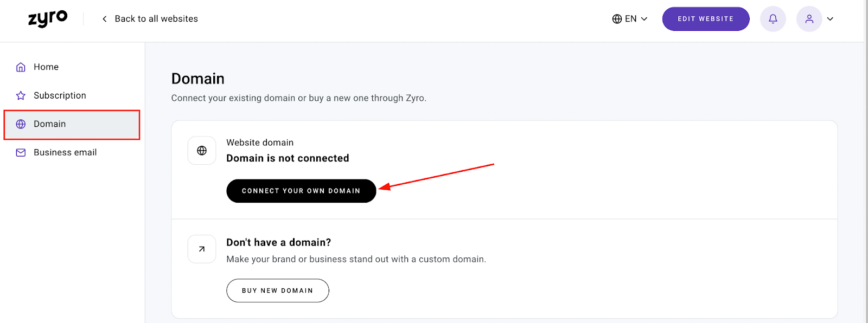This screenshot has height=323, width=868.
Task: Follow the Back to all websites link
Action: pyautogui.click(x=156, y=19)
